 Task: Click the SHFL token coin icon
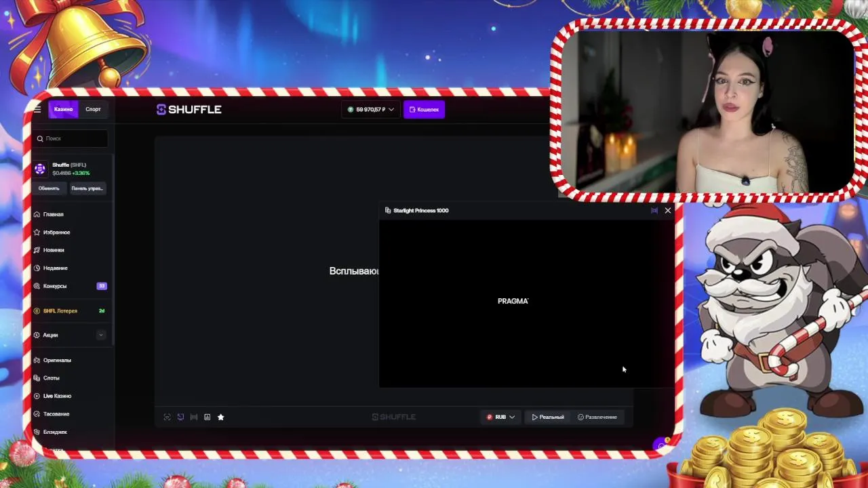(x=40, y=169)
